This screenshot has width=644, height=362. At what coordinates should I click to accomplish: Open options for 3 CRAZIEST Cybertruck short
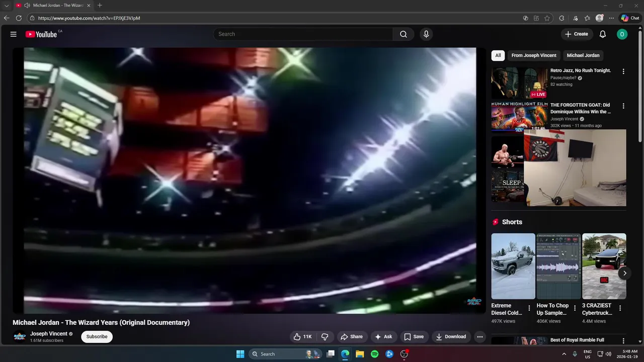pos(620,308)
